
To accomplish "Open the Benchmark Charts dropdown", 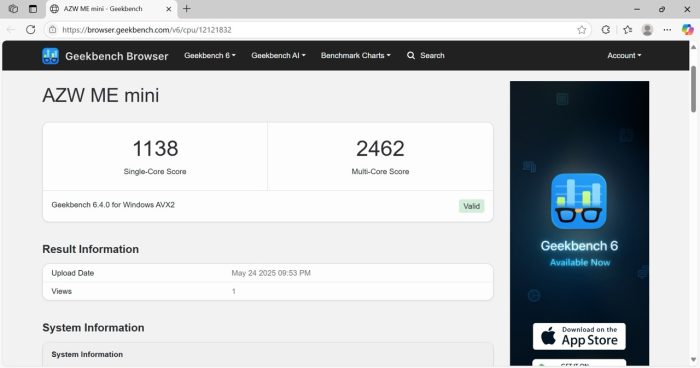I will 355,55.
